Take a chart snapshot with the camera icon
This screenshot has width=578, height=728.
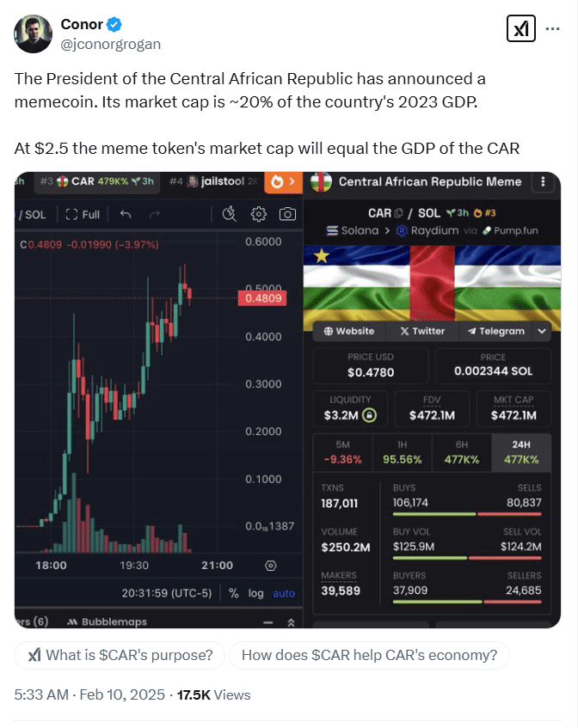(289, 215)
